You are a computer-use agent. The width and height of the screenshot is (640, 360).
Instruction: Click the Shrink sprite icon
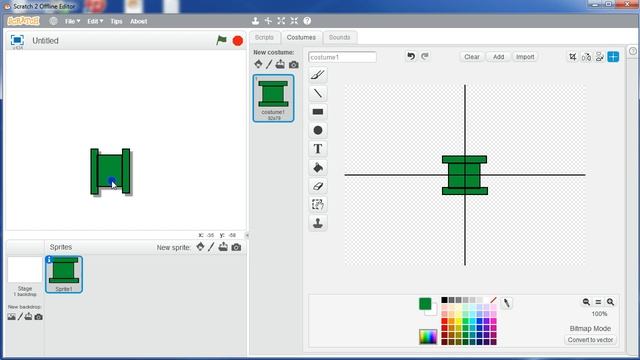point(294,21)
